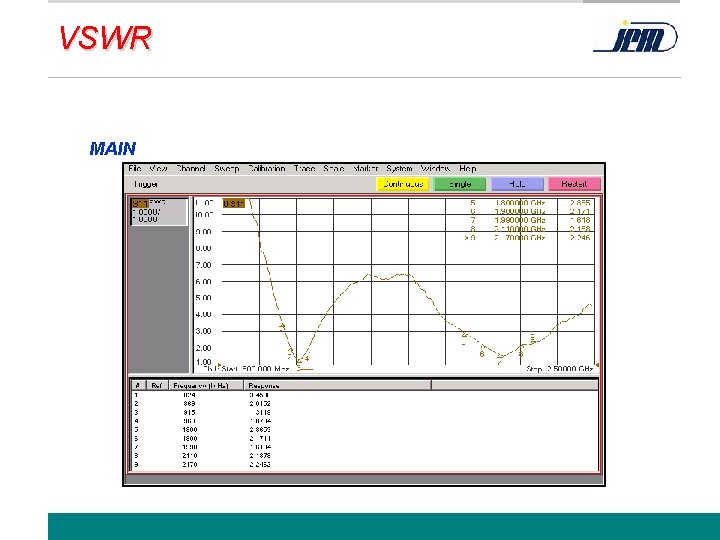Screen dimensions: 720x540
Task: Select marker table row with frequency 869
Action: click(x=365, y=404)
